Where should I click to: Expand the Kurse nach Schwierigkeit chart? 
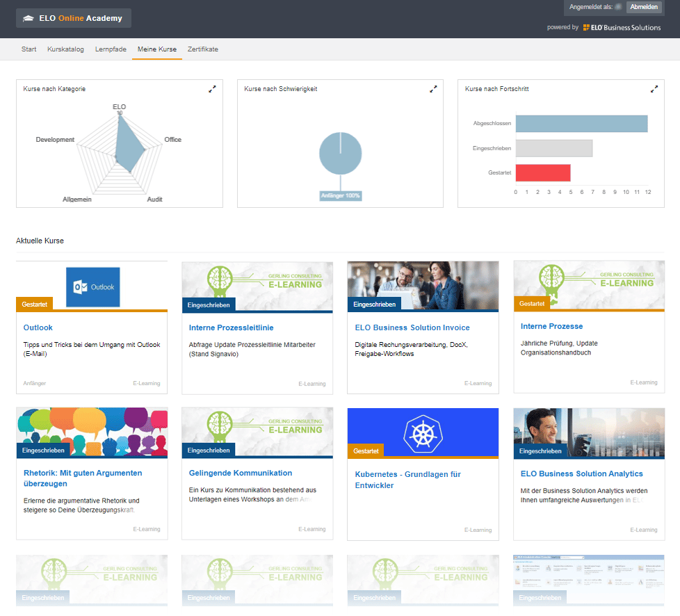coord(432,89)
